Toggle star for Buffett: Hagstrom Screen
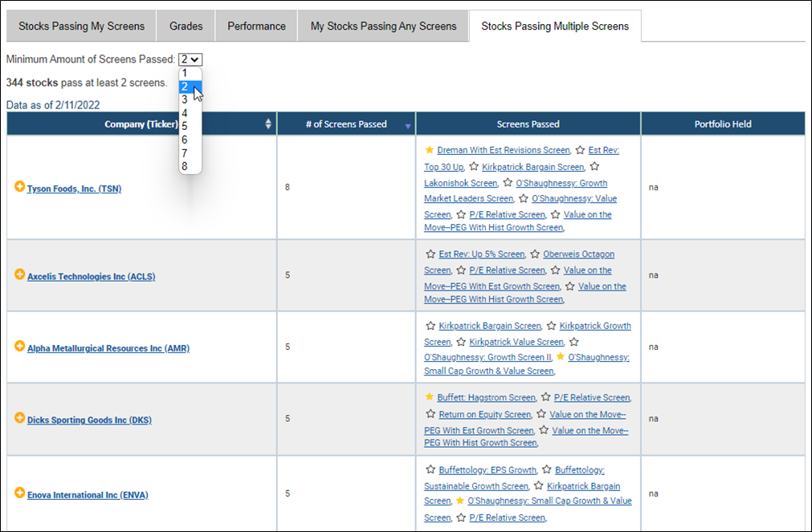 pos(430,397)
